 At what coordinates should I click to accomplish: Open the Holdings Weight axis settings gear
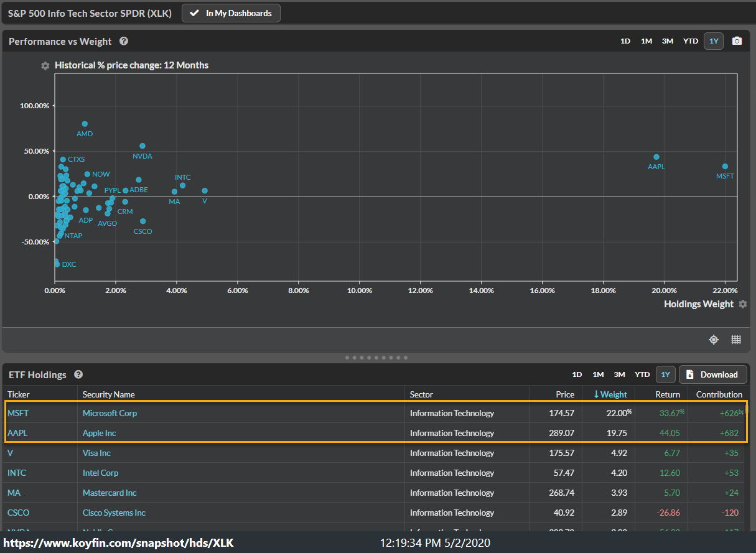pos(742,304)
